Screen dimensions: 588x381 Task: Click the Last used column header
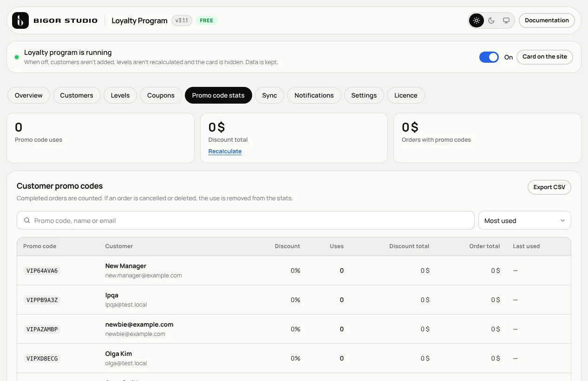click(x=526, y=246)
